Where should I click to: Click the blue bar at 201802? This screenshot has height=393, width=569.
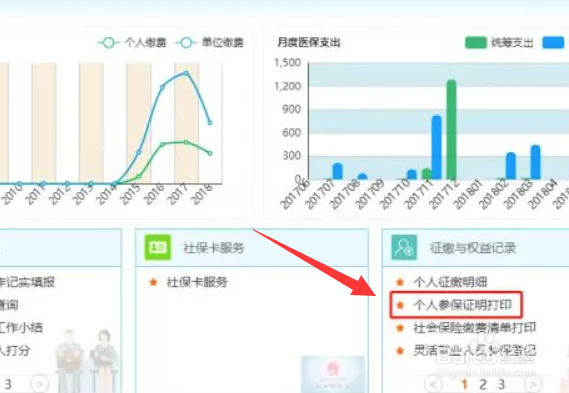click(511, 166)
